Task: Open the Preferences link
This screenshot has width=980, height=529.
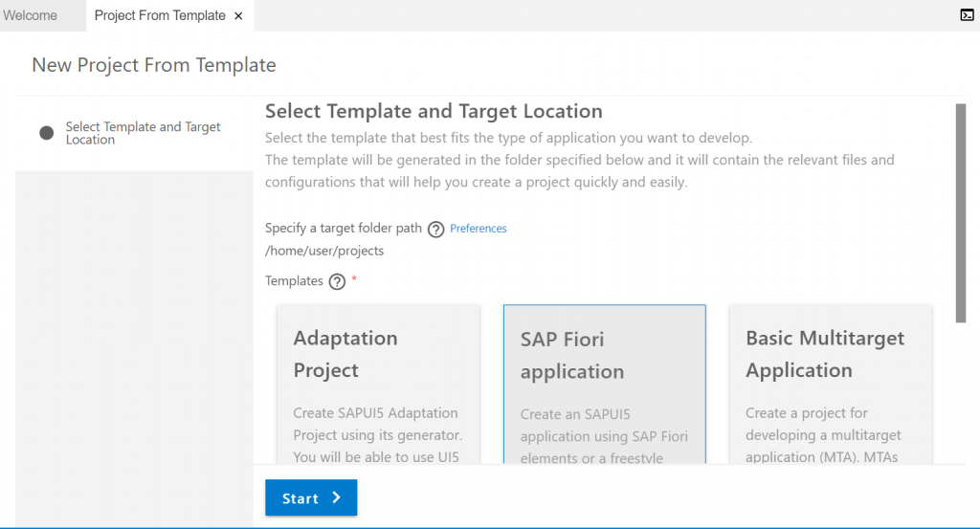Action: pyautogui.click(x=479, y=229)
